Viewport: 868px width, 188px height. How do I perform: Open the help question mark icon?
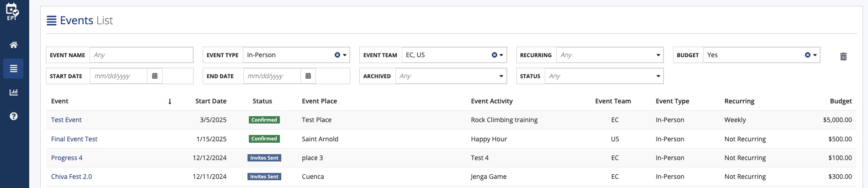tap(14, 116)
